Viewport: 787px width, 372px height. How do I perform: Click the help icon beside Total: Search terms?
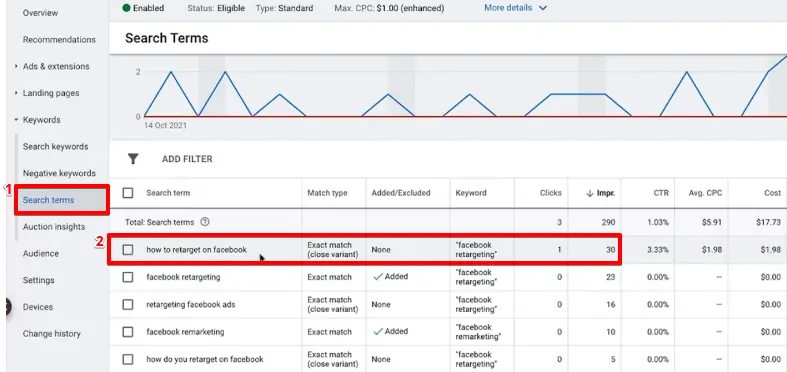pos(205,221)
